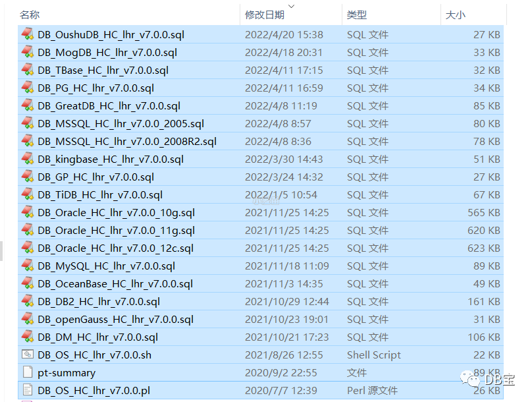Click the file icon for DB_MogDB_HC_lhr_v7.0.0.sql
The image size is (532, 402).
28,52
